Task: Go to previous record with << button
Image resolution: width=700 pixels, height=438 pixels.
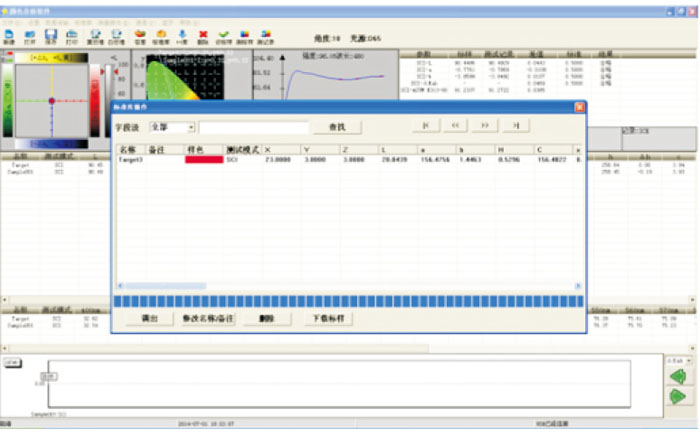Action: [x=455, y=125]
